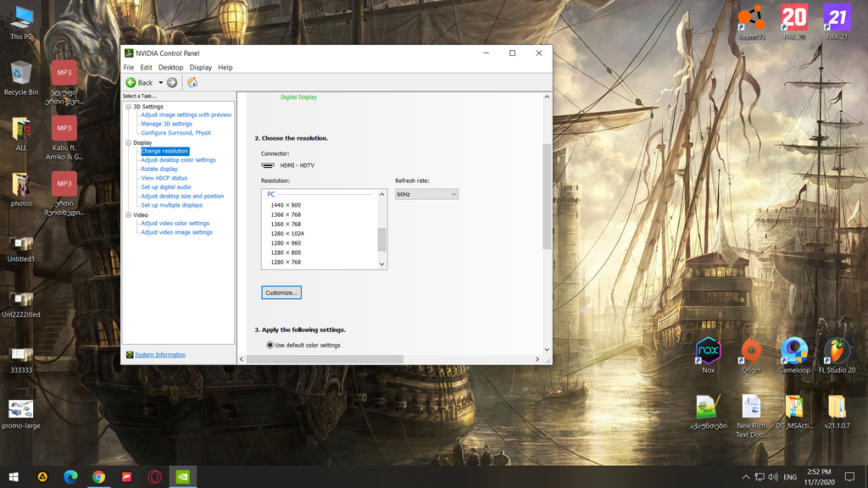Select the Recycle Bin desktop icon
868x488 pixels.
click(21, 79)
